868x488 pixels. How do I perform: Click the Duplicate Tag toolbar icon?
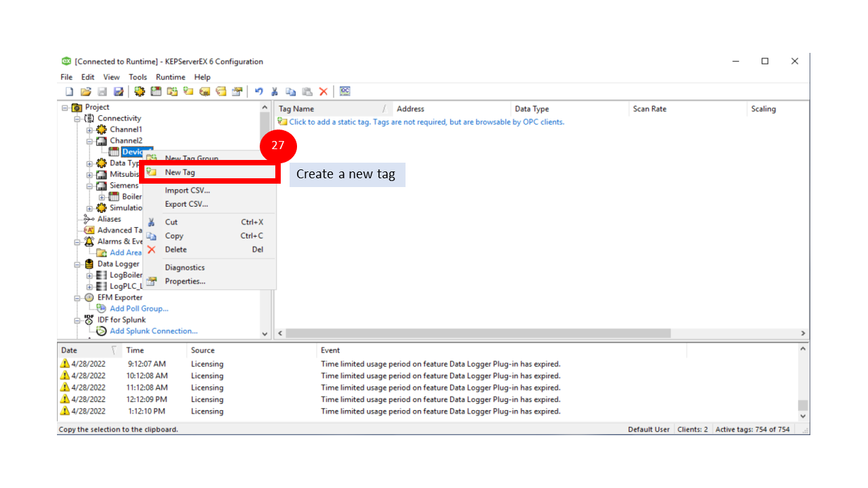pyautogui.click(x=220, y=91)
